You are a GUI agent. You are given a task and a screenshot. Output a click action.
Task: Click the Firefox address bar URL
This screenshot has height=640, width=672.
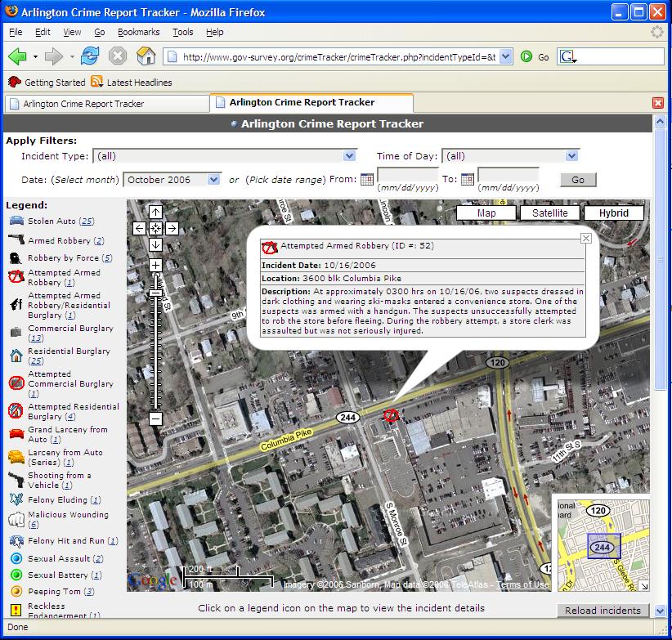click(338, 57)
